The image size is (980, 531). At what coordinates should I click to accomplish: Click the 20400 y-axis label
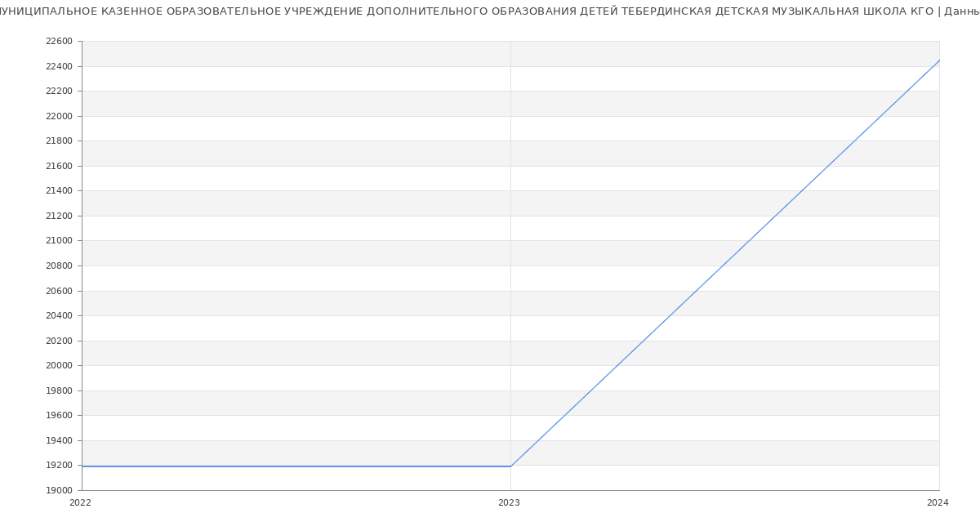click(x=59, y=316)
